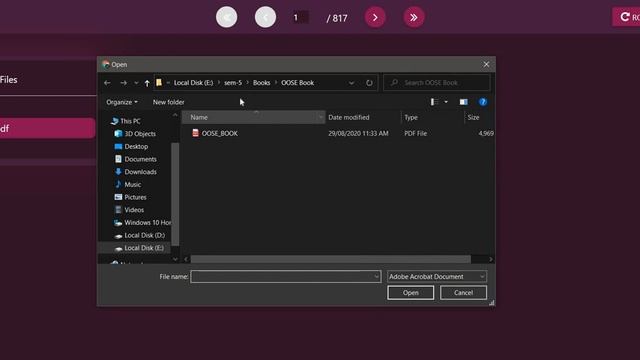Select the OOSE_BOOK PDF file
This screenshot has height=360, width=640.
point(220,133)
